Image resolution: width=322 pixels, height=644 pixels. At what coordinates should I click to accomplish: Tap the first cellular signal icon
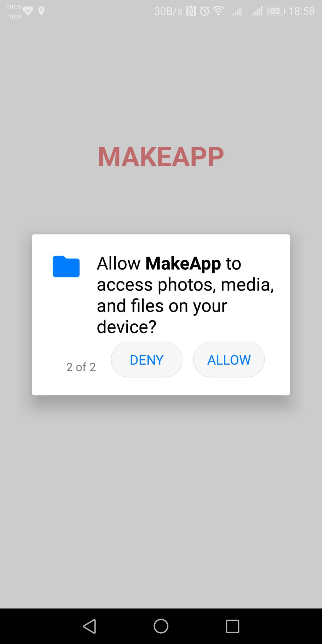237,11
